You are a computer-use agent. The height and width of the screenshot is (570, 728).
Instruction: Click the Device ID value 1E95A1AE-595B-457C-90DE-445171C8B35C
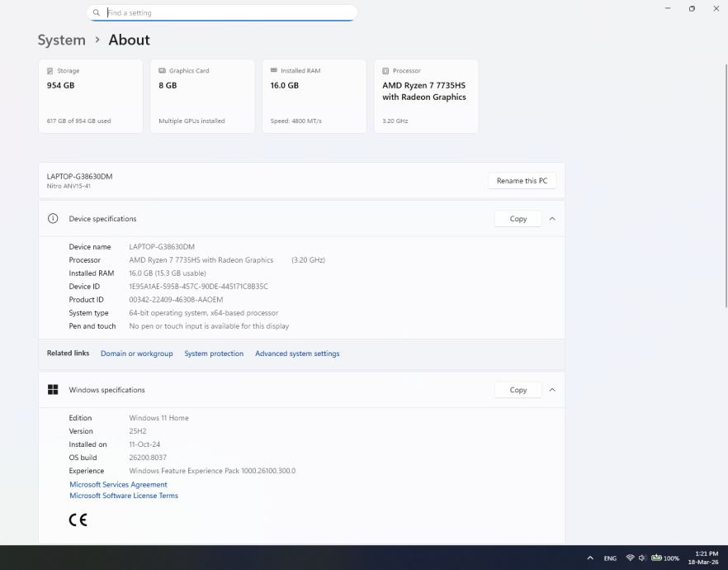(x=198, y=287)
